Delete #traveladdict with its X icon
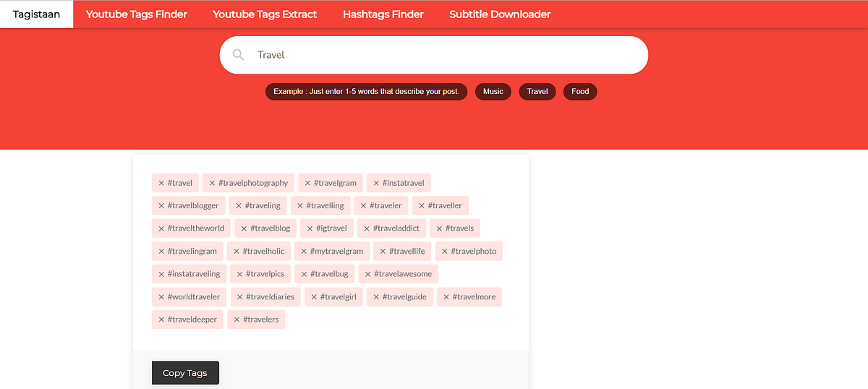Screen dimensions: 868x389 click(367, 228)
